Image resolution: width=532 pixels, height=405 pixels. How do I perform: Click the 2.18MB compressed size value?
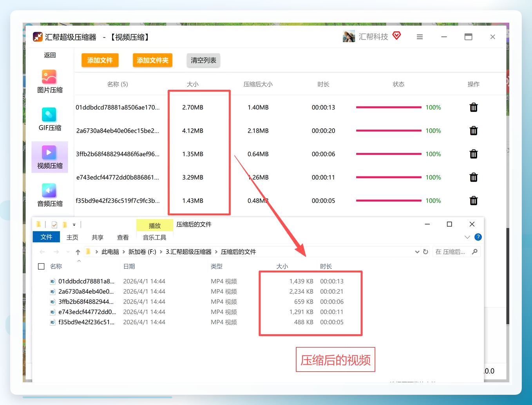pyautogui.click(x=258, y=131)
